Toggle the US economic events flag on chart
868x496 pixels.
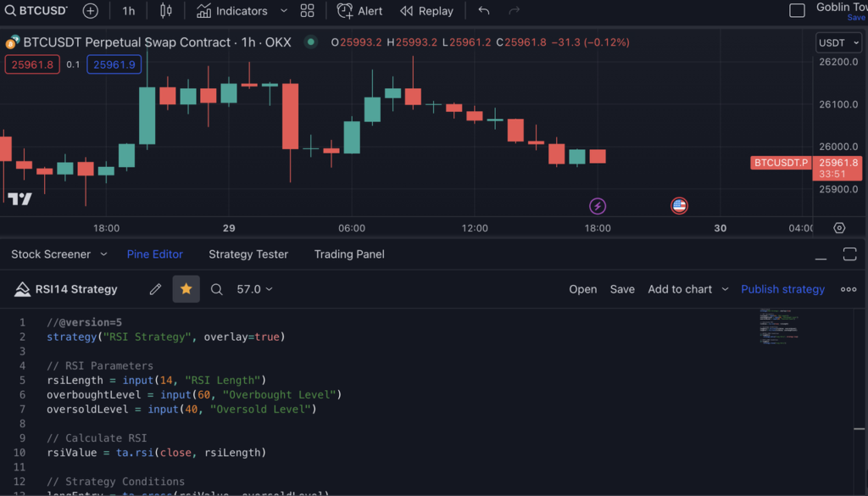pos(678,205)
